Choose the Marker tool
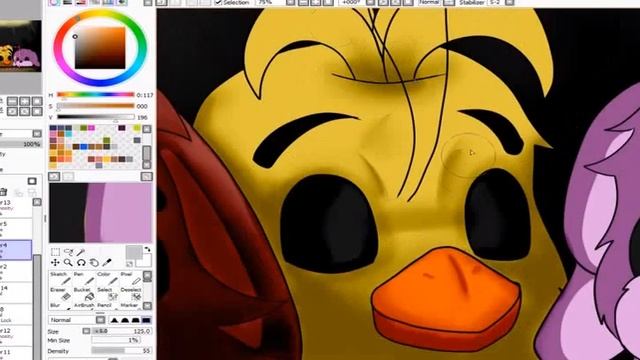 pyautogui.click(x=131, y=305)
